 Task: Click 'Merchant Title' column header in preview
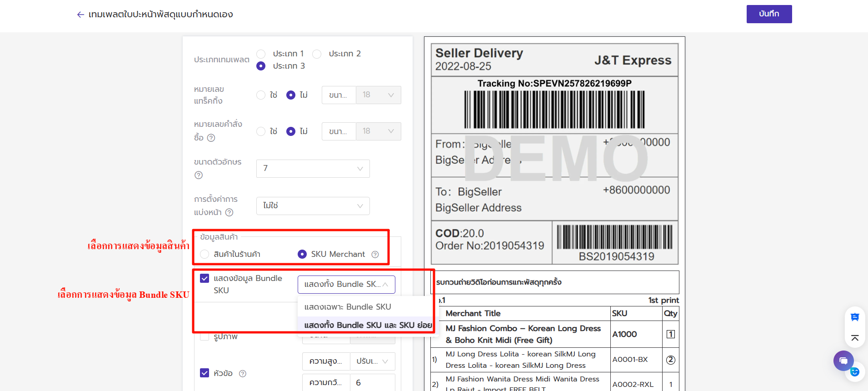click(x=473, y=314)
